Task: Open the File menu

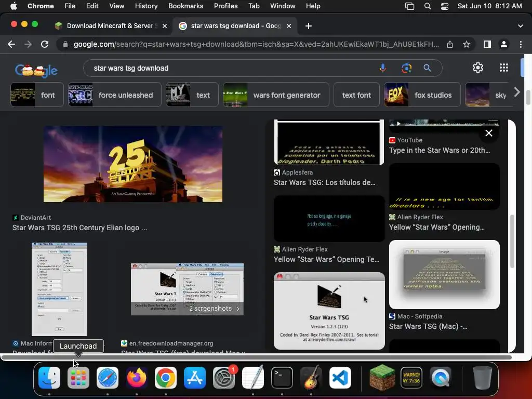Action: coord(70,6)
